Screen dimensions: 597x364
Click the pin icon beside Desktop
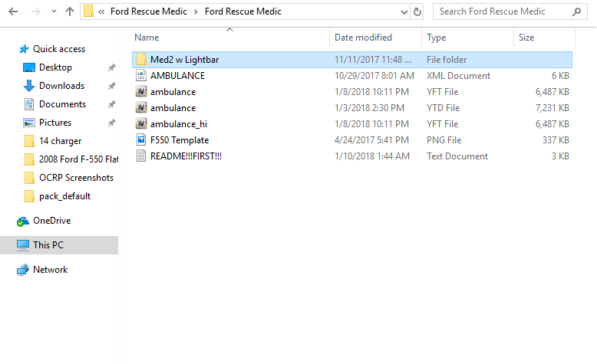pos(111,67)
